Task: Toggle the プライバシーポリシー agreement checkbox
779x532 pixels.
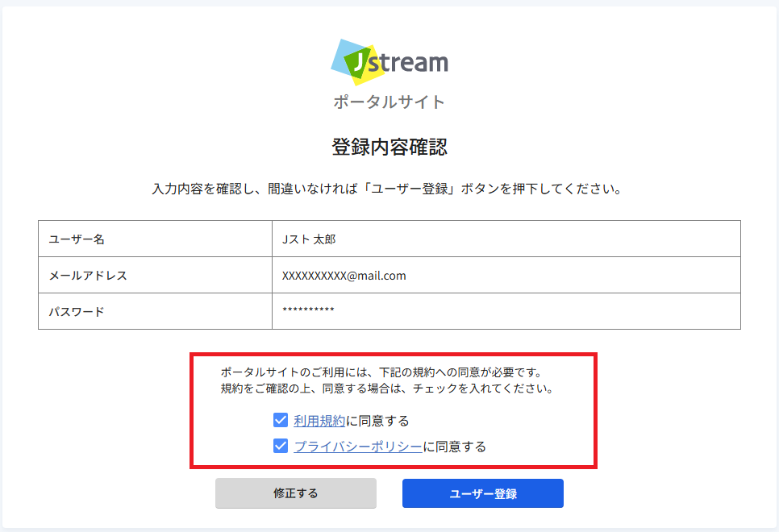Action: [281, 446]
